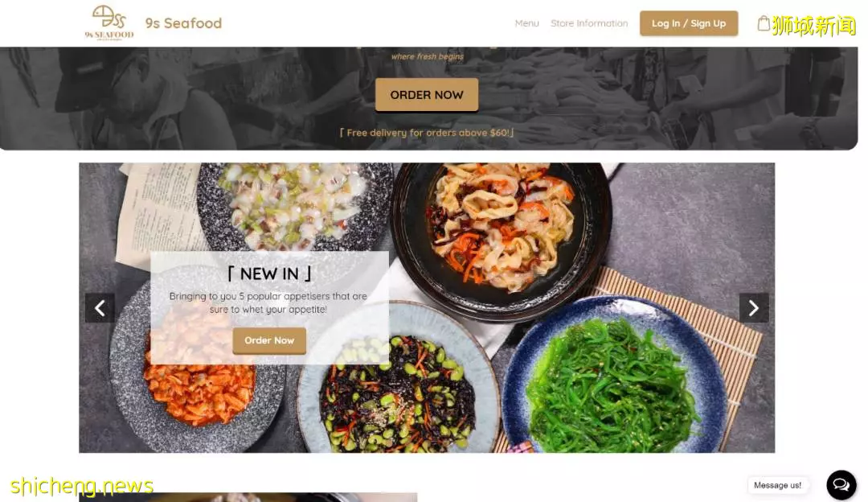Open the Menu navigation item
This screenshot has width=868, height=502.
click(x=526, y=23)
